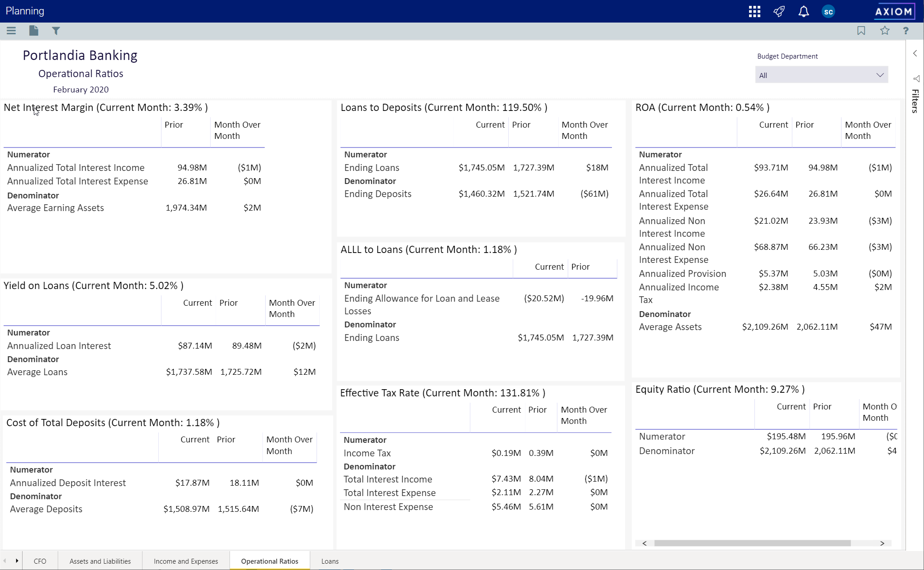Viewport: 924px width, 570px height.
Task: Go to the Loans tab
Action: coord(330,561)
